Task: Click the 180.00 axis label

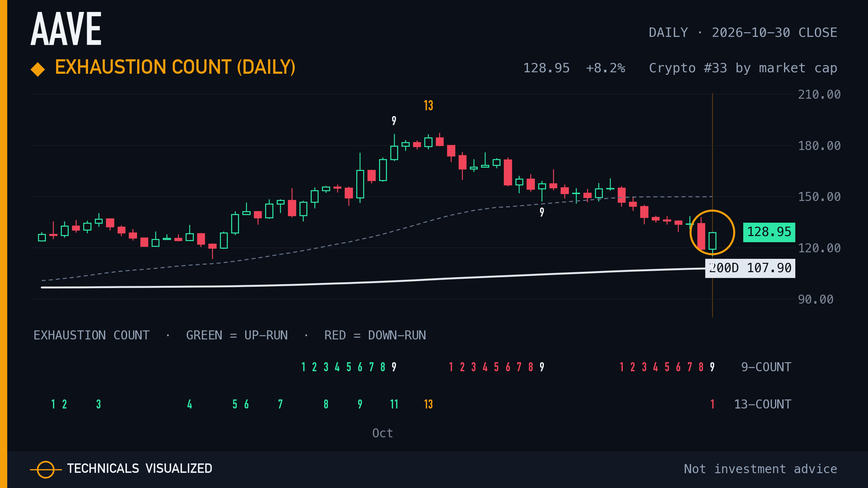Action: pyautogui.click(x=819, y=146)
